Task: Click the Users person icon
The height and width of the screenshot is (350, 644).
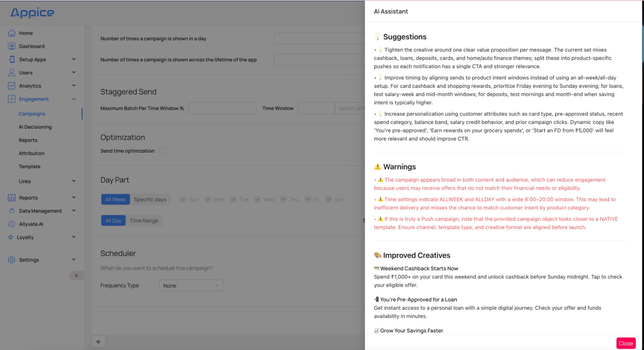Action: [x=12, y=72]
